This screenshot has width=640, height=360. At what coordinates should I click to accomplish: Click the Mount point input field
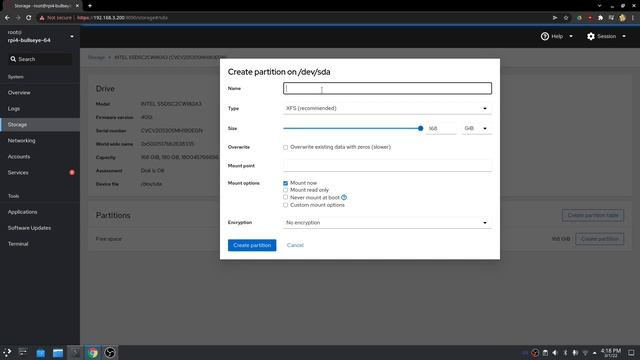click(387, 166)
